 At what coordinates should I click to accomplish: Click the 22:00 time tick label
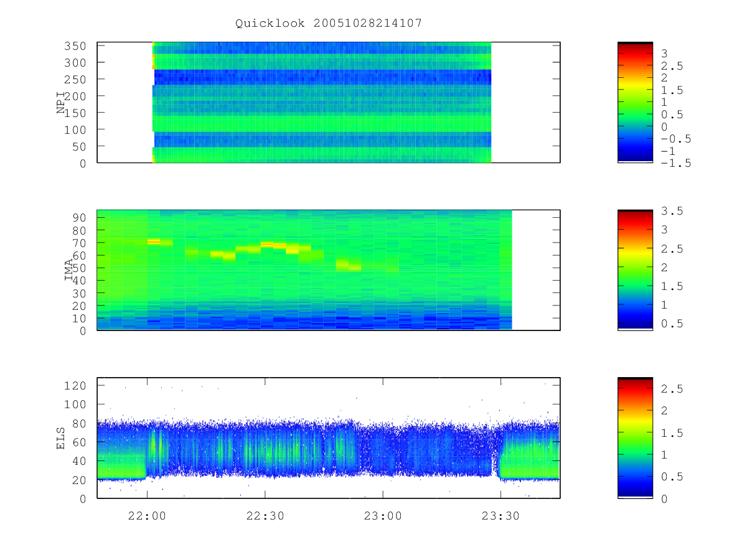[x=147, y=515]
